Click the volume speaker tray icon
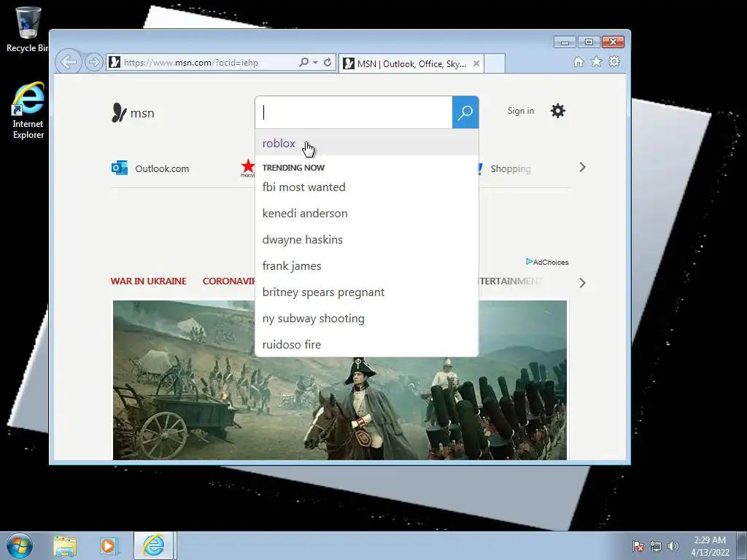747x560 pixels. pyautogui.click(x=673, y=546)
